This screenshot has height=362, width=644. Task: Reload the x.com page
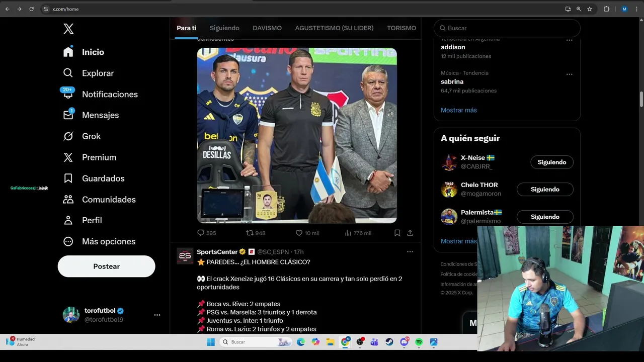point(31,9)
